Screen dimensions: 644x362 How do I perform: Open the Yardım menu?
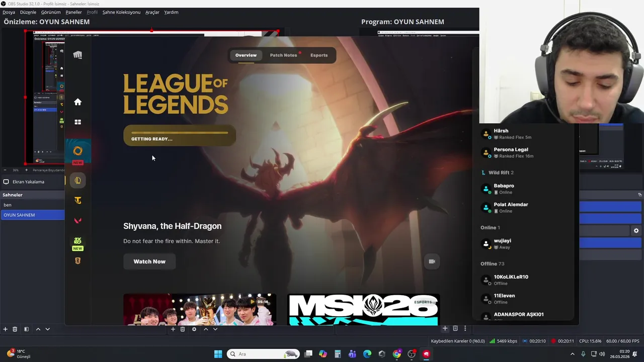pos(171,12)
